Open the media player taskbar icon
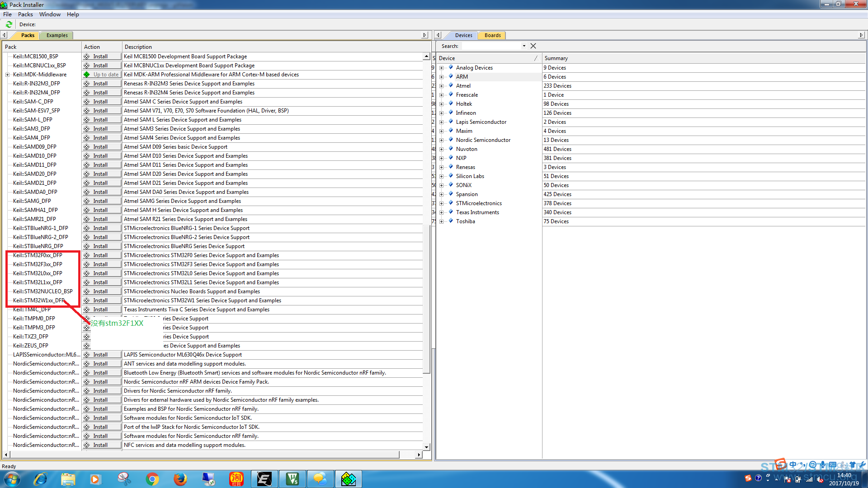The width and height of the screenshot is (868, 488). point(95,479)
